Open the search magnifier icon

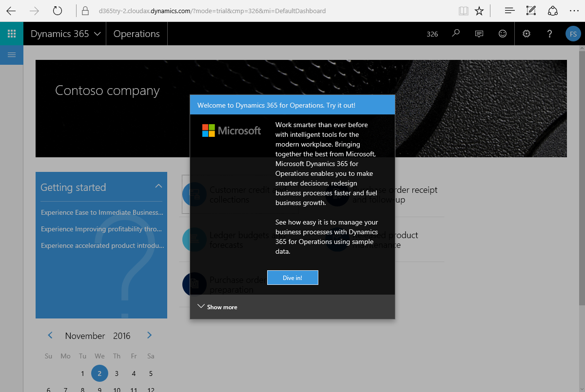tap(456, 34)
